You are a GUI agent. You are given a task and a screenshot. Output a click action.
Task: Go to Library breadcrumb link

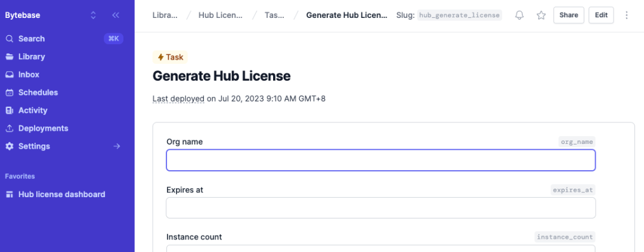point(165,16)
